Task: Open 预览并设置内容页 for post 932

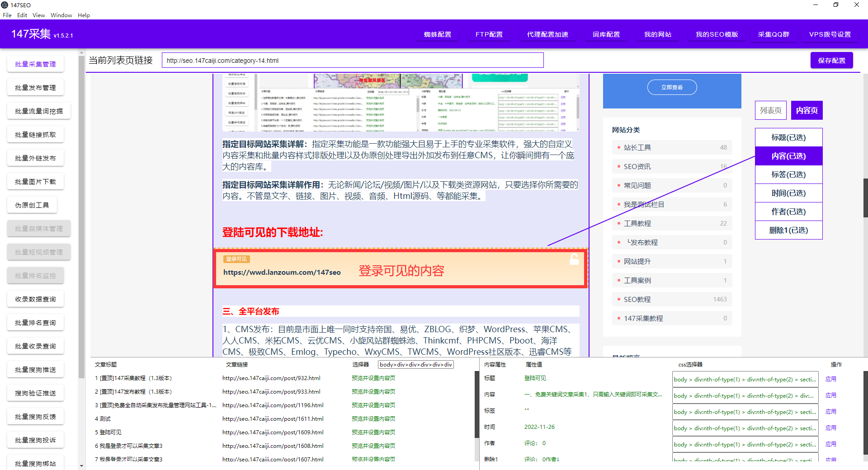Action: 373,378
